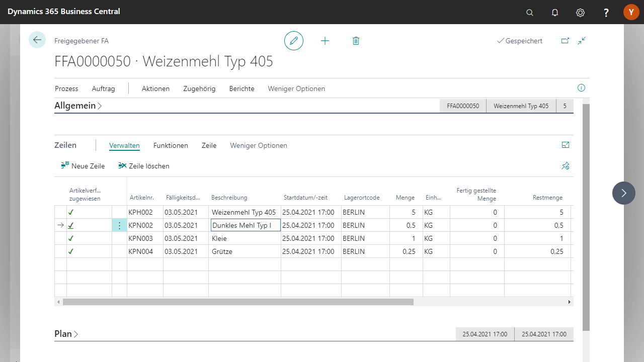Click cell KPN003

point(145,238)
